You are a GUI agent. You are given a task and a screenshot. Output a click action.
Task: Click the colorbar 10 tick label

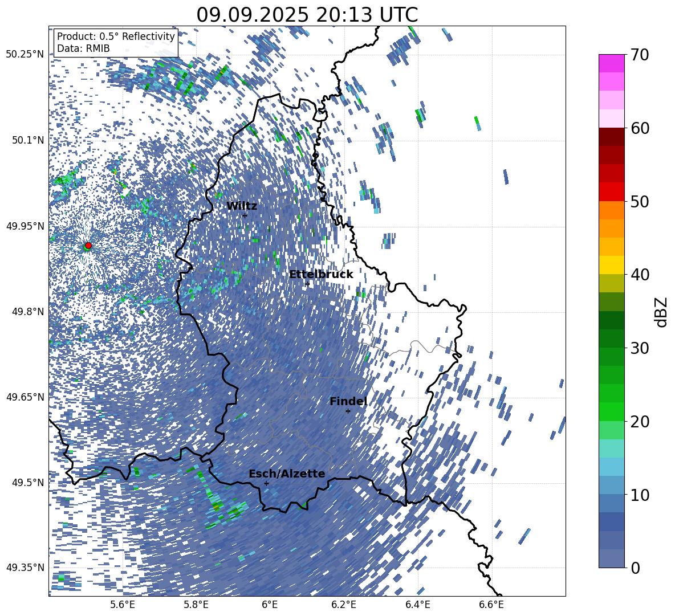point(640,495)
